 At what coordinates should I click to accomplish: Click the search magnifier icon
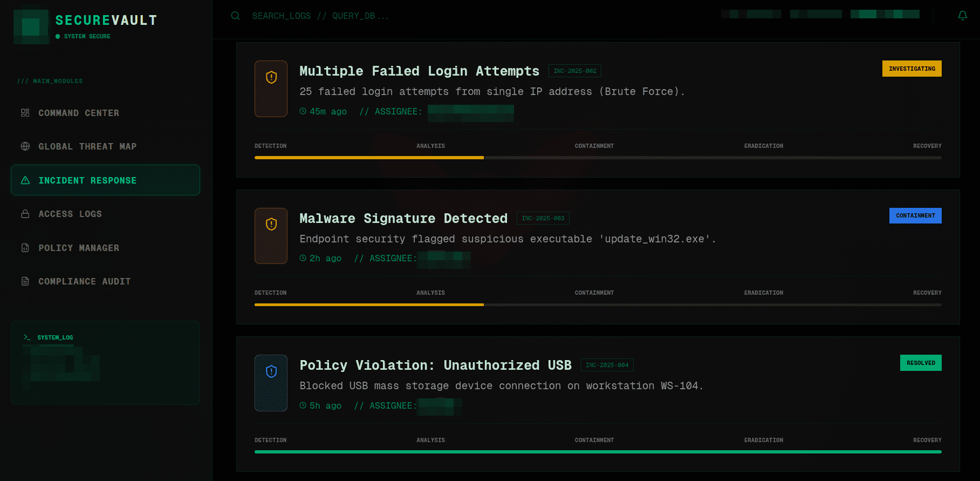[x=235, y=16]
